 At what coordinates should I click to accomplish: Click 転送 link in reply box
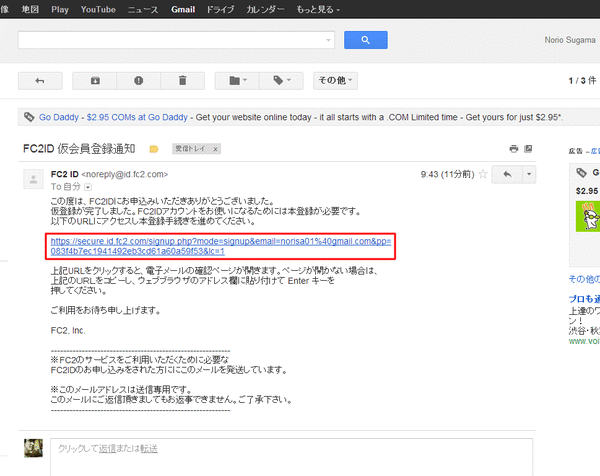(x=149, y=448)
